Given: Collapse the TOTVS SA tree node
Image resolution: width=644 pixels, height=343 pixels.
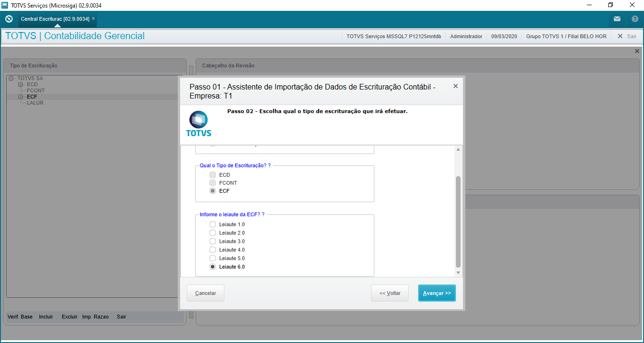Looking at the screenshot, I should pyautogui.click(x=11, y=78).
